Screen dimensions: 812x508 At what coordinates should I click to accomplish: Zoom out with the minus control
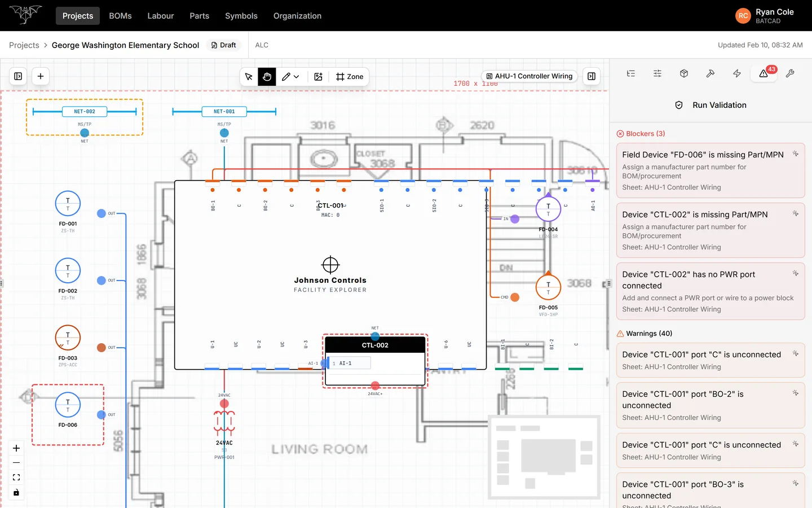pyautogui.click(x=16, y=463)
